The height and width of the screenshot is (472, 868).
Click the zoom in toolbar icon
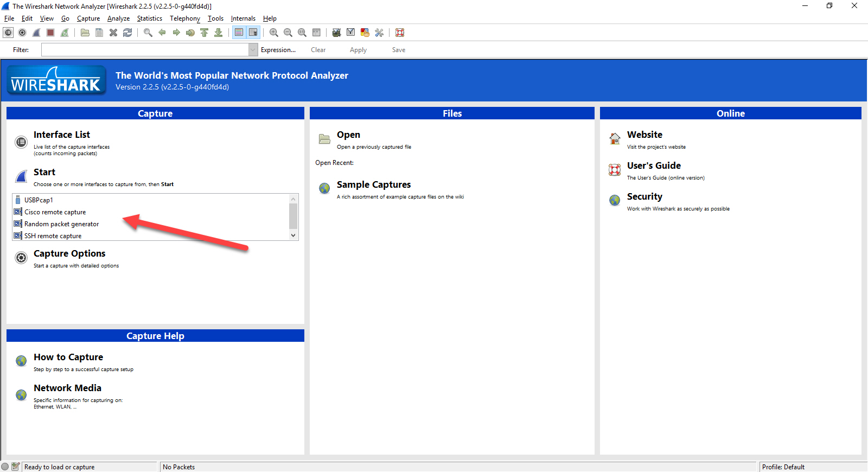(x=274, y=33)
